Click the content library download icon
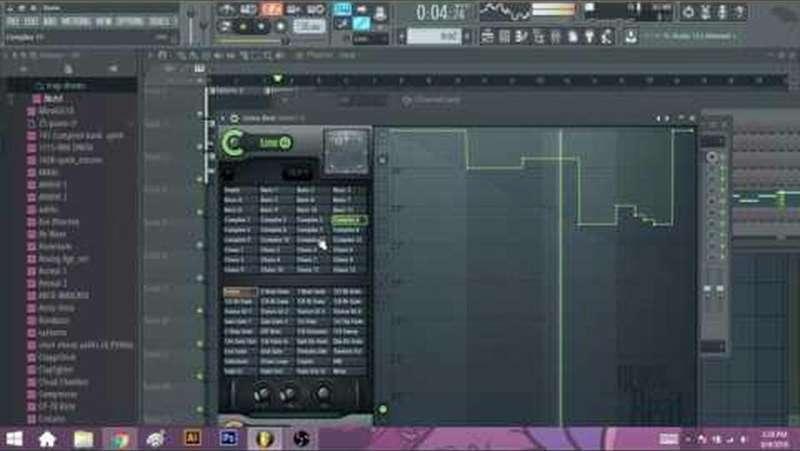 (631, 36)
